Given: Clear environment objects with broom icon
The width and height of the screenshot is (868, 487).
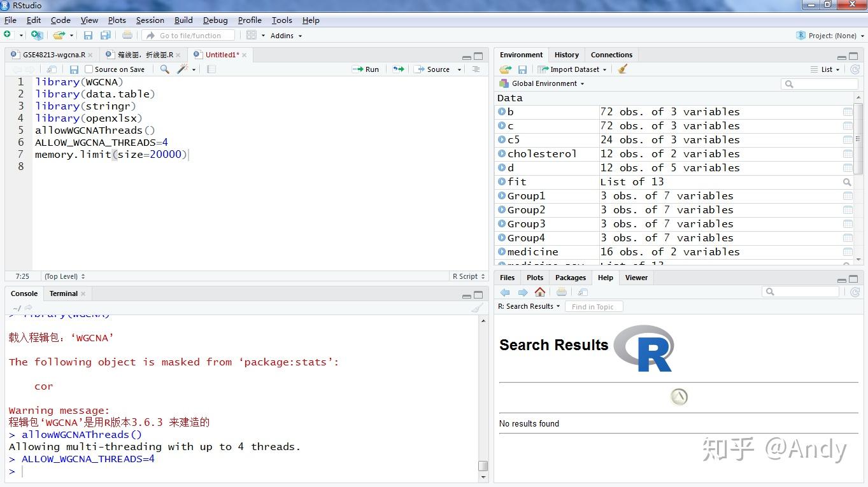Looking at the screenshot, I should (623, 69).
